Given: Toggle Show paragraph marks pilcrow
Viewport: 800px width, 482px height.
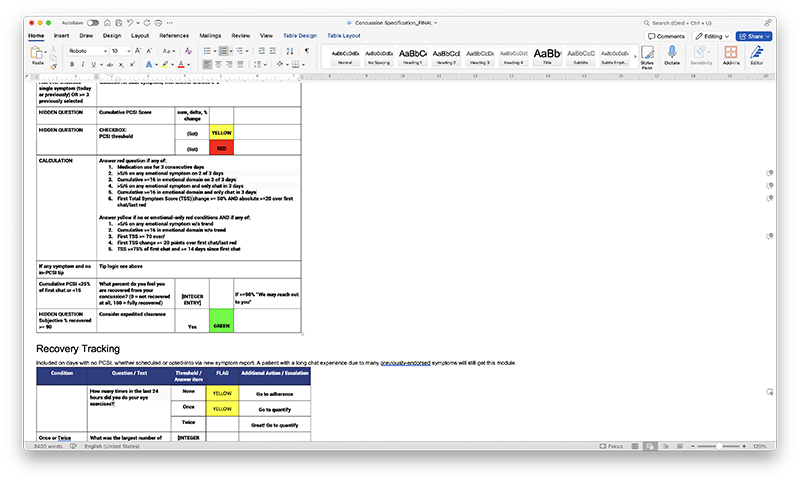Looking at the screenshot, I should click(x=307, y=51).
